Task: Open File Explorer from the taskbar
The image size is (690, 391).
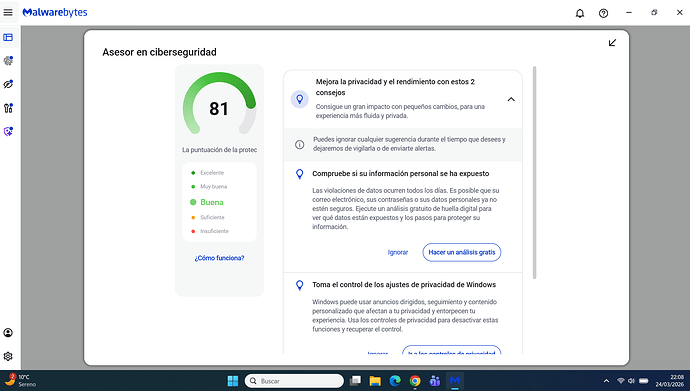Action: coord(375,381)
